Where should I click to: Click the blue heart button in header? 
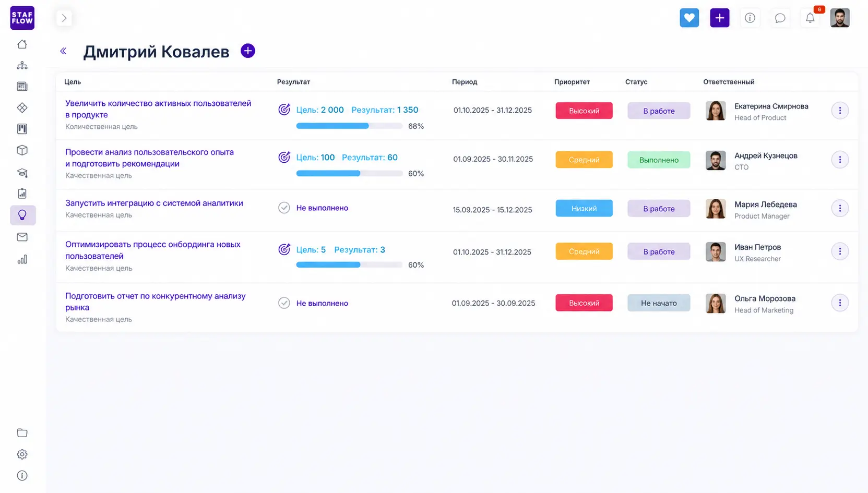click(689, 18)
